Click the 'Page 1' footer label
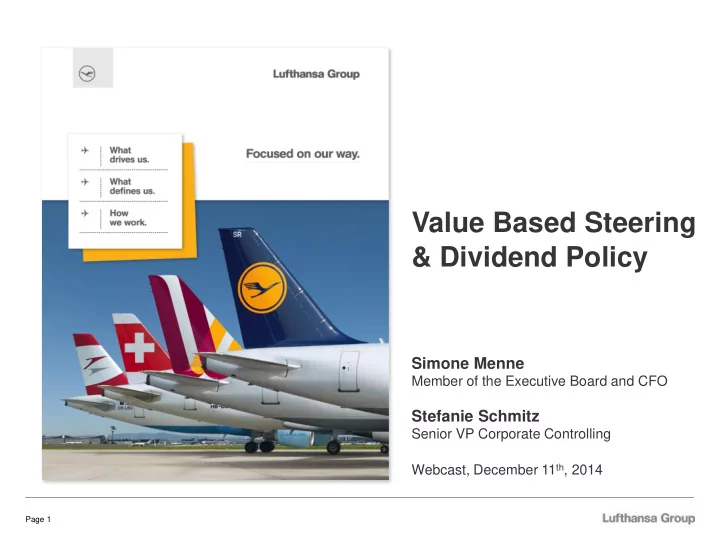This screenshot has height=540, width=720. (x=38, y=519)
